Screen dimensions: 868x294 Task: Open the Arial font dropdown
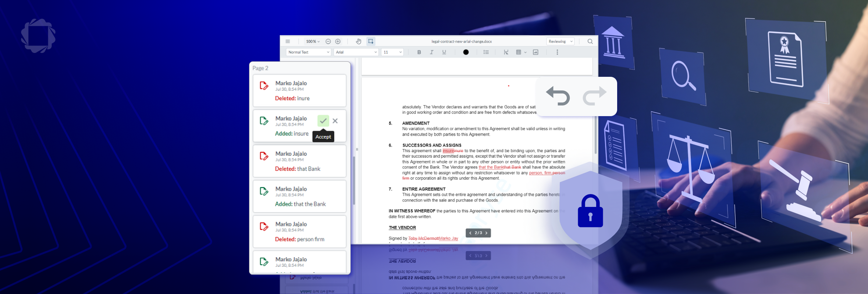click(356, 52)
